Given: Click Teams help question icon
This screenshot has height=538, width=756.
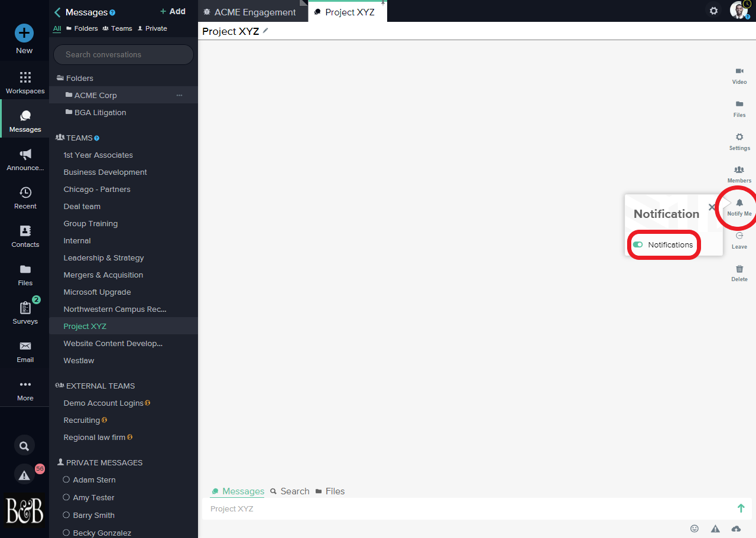Looking at the screenshot, I should pyautogui.click(x=97, y=138).
